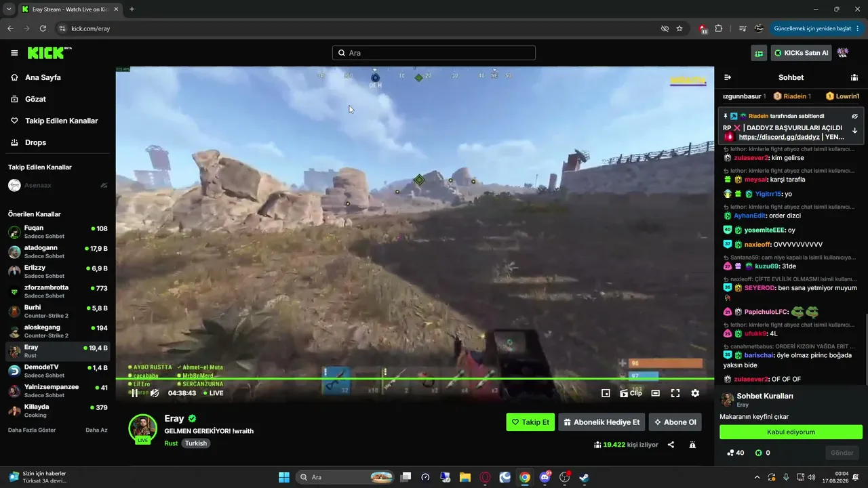This screenshot has width=868, height=488.
Task: Open Takip Edilen Kanallar page
Action: [x=61, y=121]
